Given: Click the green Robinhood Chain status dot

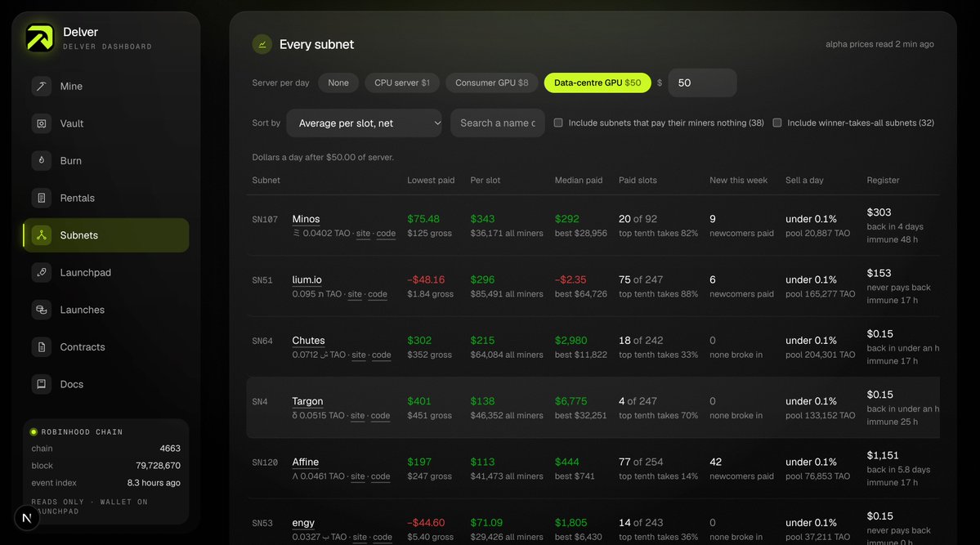Looking at the screenshot, I should [34, 432].
